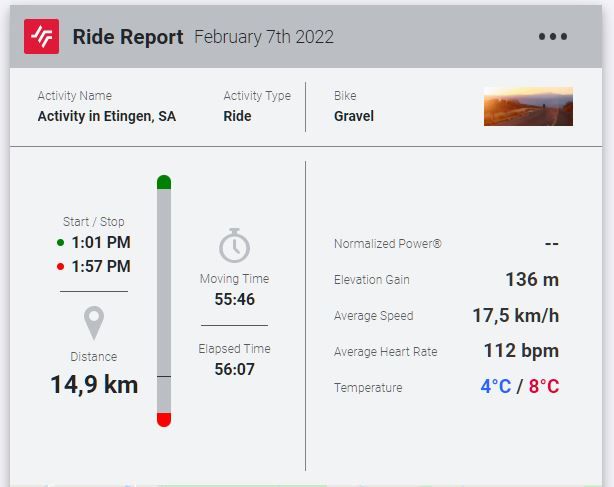Click the green top of ride bar

tap(164, 182)
